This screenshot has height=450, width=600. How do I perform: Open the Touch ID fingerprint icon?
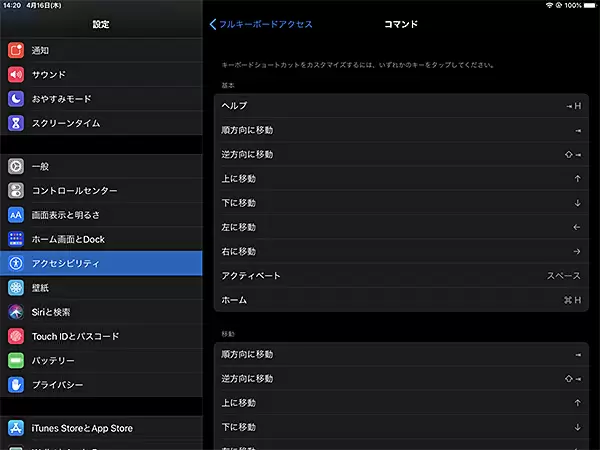coord(16,336)
